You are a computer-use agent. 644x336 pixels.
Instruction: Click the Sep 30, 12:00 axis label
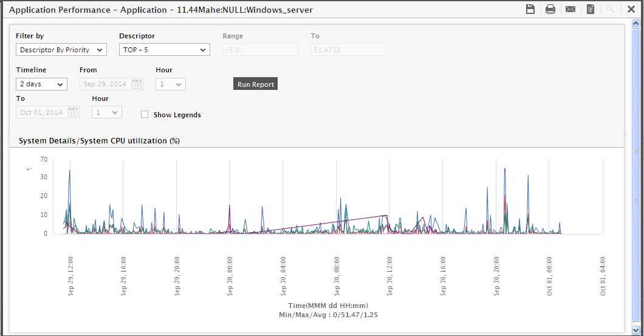pyautogui.click(x=390, y=276)
